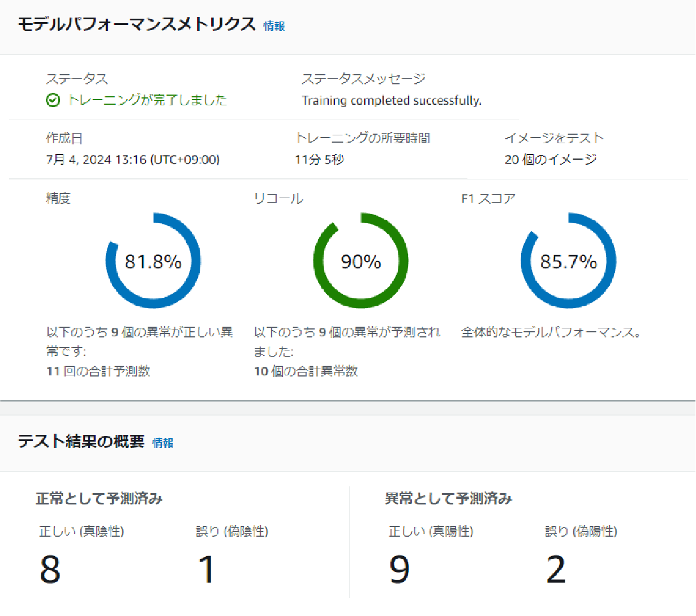Screen dimensions: 696x616
Task: Click the green training completed status icon
Action: pos(53,100)
